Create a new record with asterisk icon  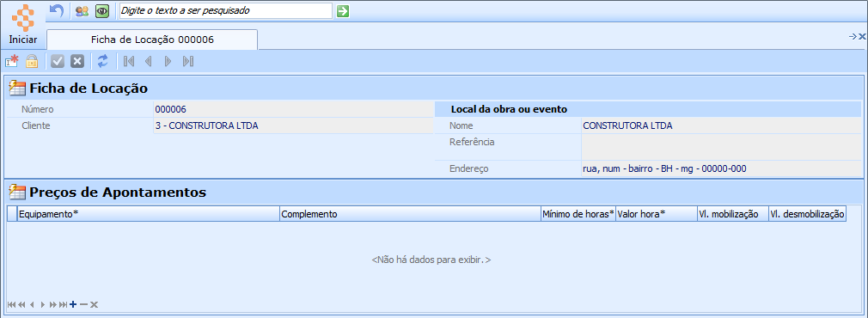tap(12, 61)
